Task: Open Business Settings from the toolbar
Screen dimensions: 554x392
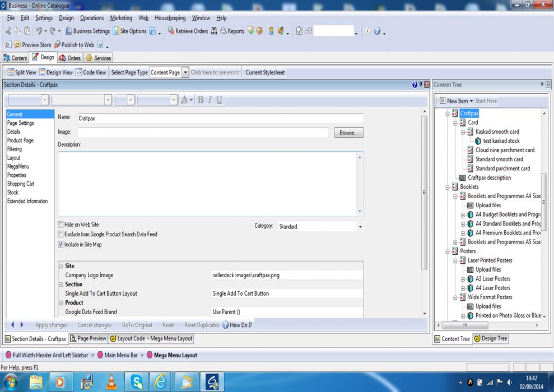Action: 88,31
